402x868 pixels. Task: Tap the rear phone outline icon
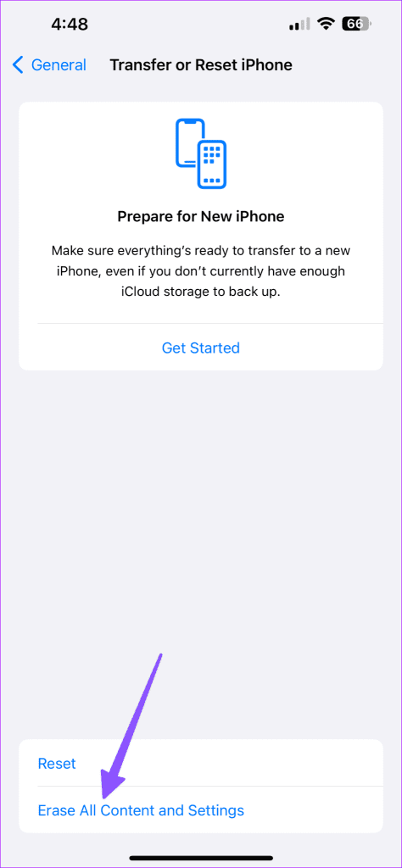[x=187, y=142]
